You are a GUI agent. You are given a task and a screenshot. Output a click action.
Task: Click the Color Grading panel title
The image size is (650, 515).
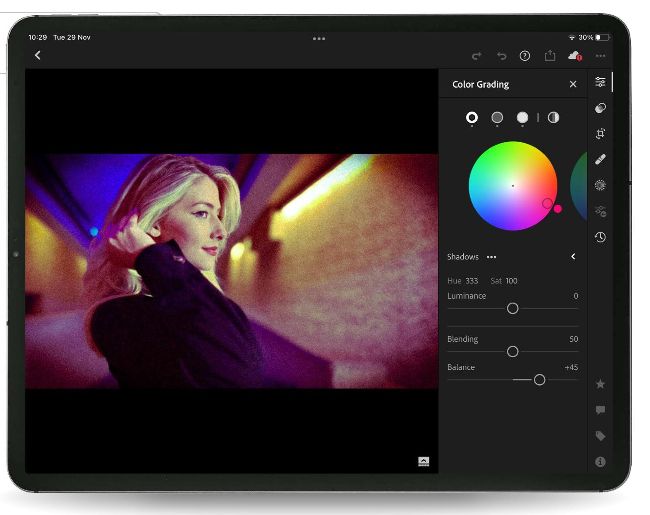(x=480, y=85)
